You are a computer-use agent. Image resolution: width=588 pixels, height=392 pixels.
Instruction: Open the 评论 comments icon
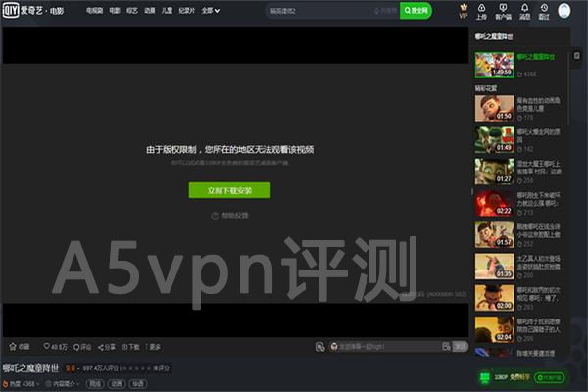[76, 347]
